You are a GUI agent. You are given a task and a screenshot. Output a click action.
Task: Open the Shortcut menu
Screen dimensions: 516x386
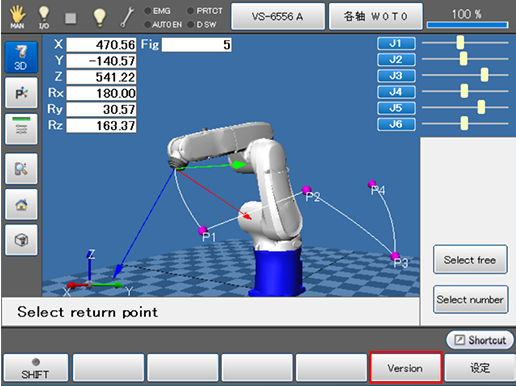tap(480, 340)
